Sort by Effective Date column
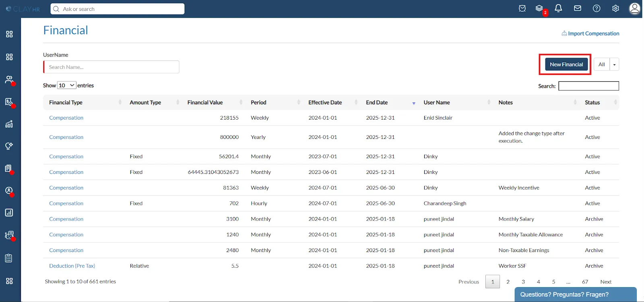The width and height of the screenshot is (644, 302). click(331, 102)
